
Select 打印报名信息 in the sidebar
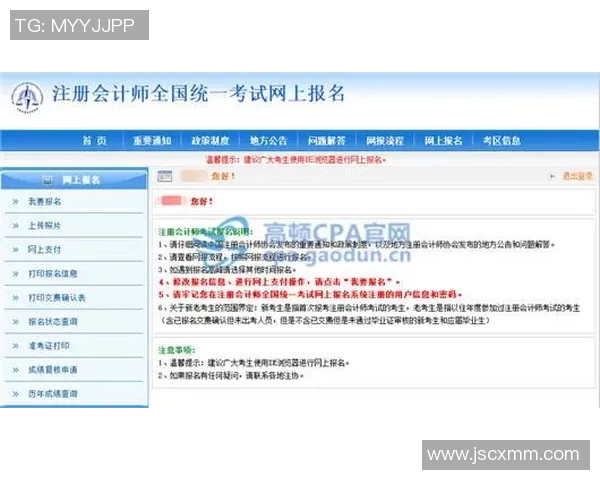point(53,273)
